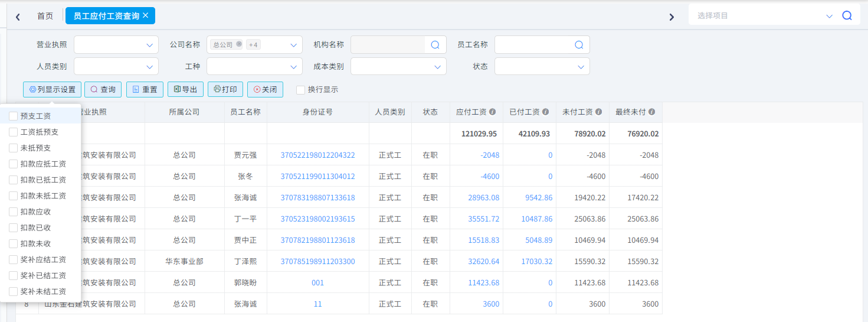This screenshot has width=868, height=322.
Task: Click the +4 tag in 公司名称
Action: click(253, 44)
